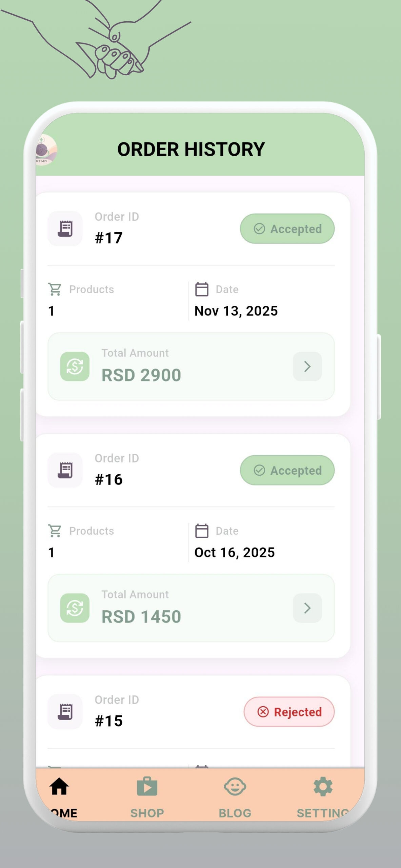
Task: Tap the MEMO logo avatar
Action: point(47,150)
